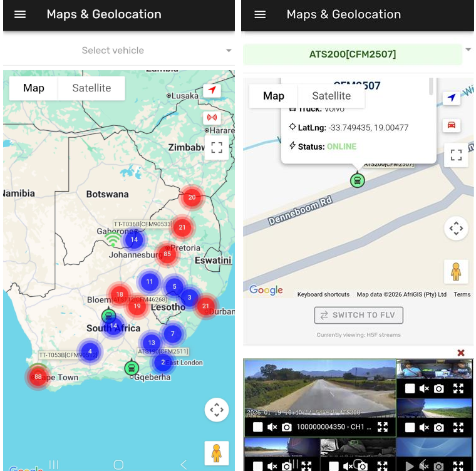Viewport: 476px width, 471px height.
Task: Unmute the middle-right side camera video
Action: (x=424, y=428)
